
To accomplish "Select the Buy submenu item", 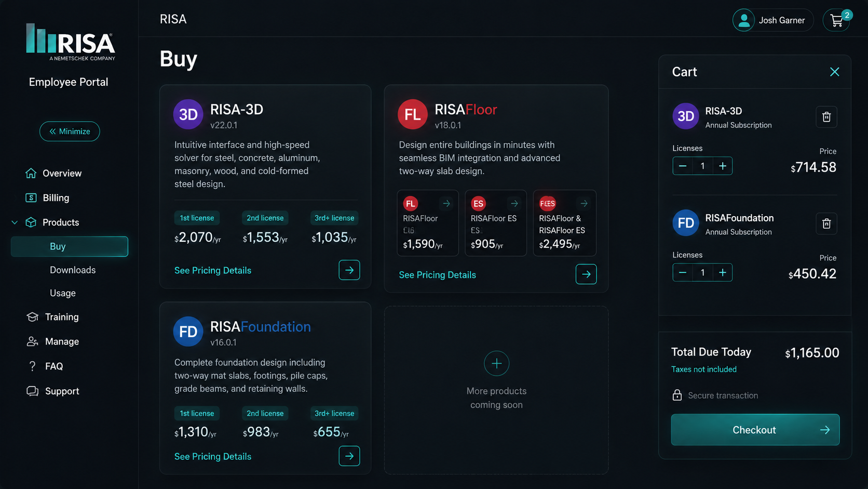I will [x=70, y=246].
